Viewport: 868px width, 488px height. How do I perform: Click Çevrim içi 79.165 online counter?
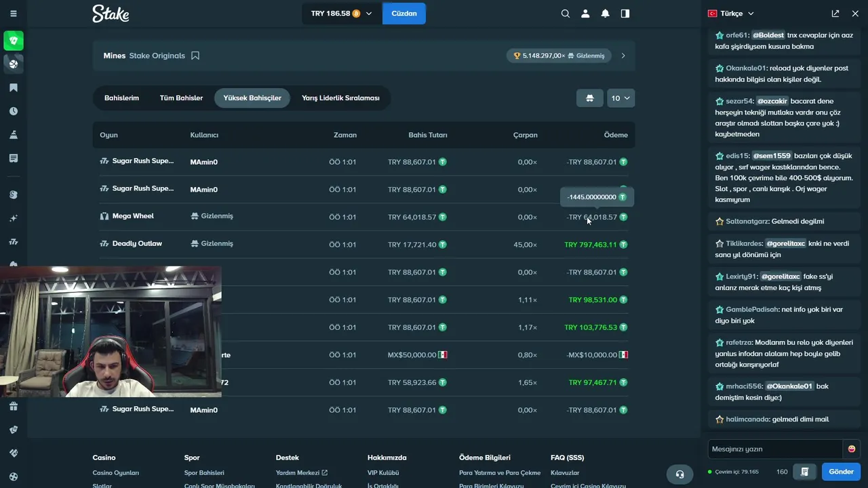pyautogui.click(x=733, y=472)
